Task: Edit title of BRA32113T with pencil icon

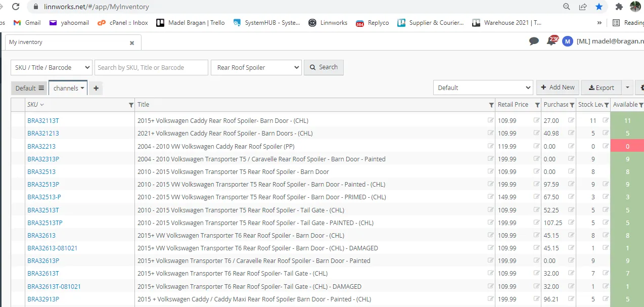Action: 490,120
